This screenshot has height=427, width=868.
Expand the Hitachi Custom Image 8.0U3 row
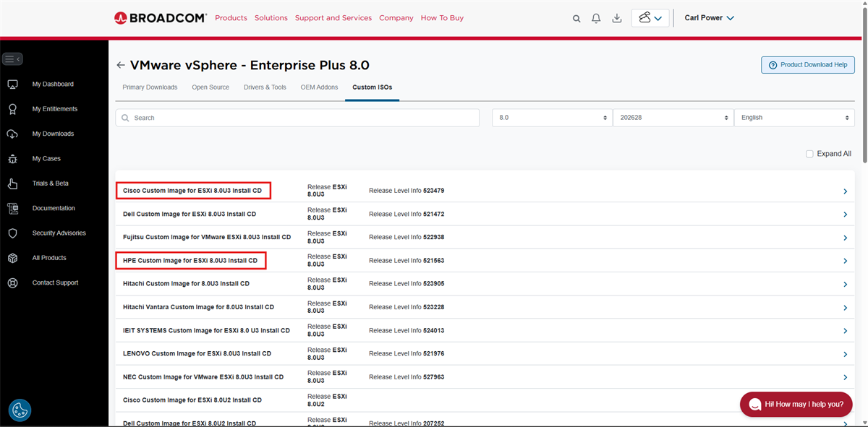845,285
